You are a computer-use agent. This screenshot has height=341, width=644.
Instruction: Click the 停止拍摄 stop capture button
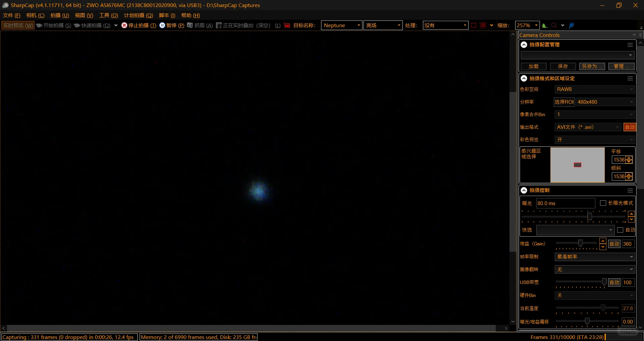[x=139, y=26]
